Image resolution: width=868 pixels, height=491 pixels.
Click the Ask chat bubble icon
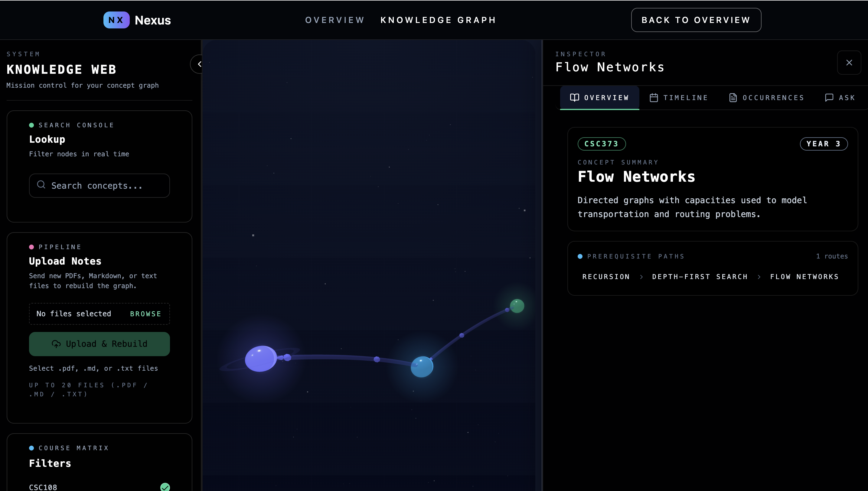tap(829, 98)
